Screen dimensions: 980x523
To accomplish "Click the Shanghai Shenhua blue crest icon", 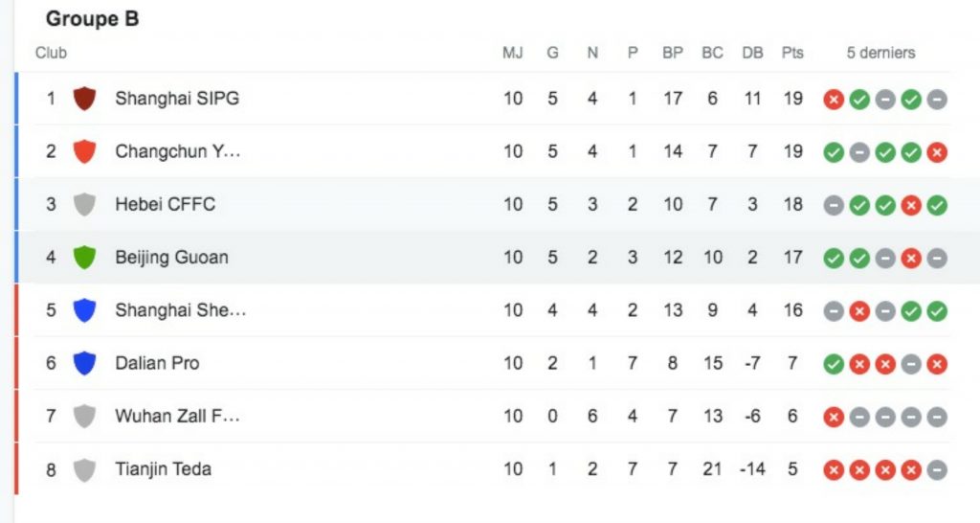I will click(85, 310).
